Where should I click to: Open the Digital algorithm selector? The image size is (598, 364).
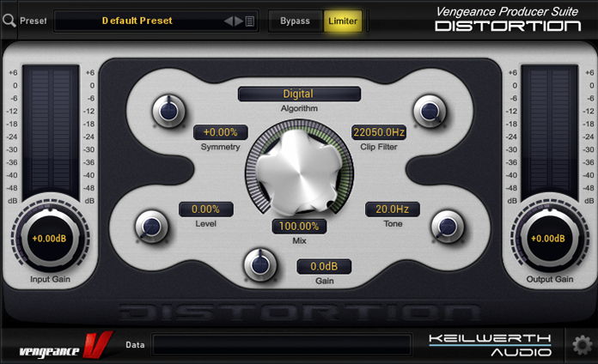click(x=298, y=94)
